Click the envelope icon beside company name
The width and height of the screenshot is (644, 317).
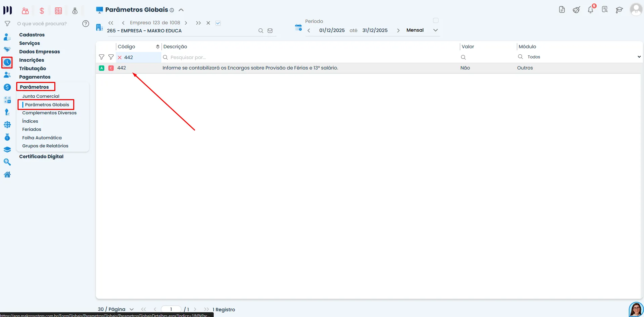point(270,31)
